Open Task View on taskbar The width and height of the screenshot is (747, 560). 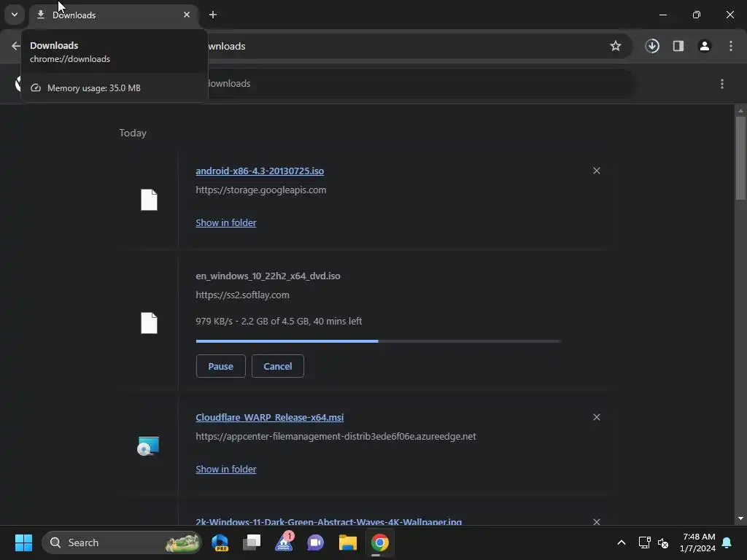[252, 542]
